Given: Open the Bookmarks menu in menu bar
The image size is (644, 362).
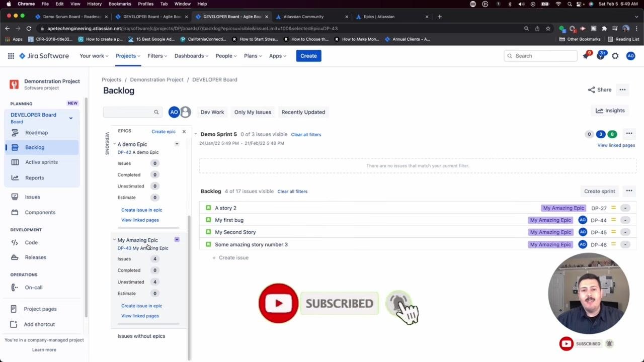Looking at the screenshot, I should point(120,4).
